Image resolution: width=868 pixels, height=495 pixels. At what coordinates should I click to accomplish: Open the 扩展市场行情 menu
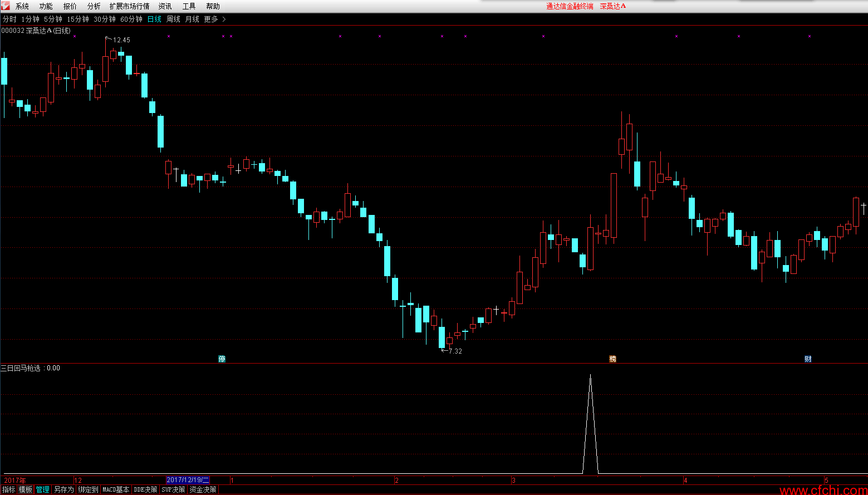click(x=130, y=6)
